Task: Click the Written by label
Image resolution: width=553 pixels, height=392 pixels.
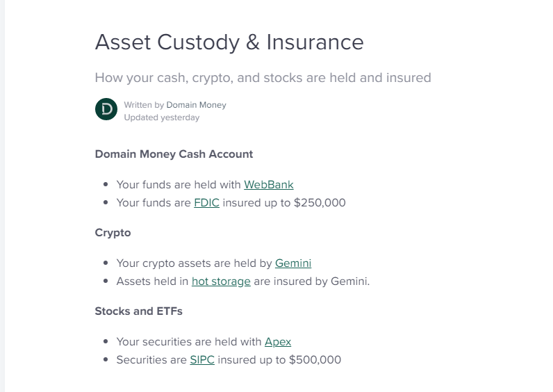Action: click(144, 105)
